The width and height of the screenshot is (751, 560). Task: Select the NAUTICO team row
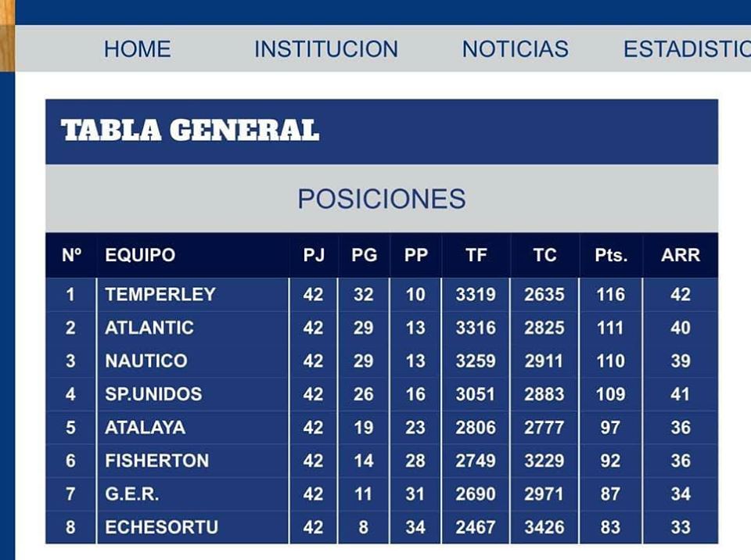146,361
